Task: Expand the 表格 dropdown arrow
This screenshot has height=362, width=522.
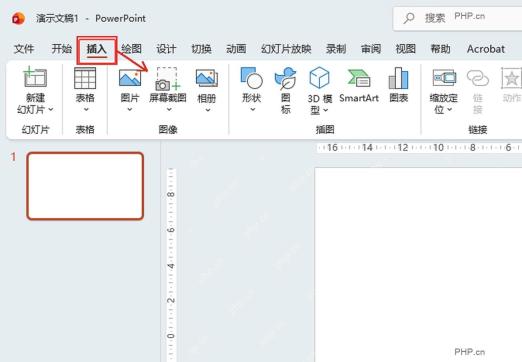Action: [86, 110]
